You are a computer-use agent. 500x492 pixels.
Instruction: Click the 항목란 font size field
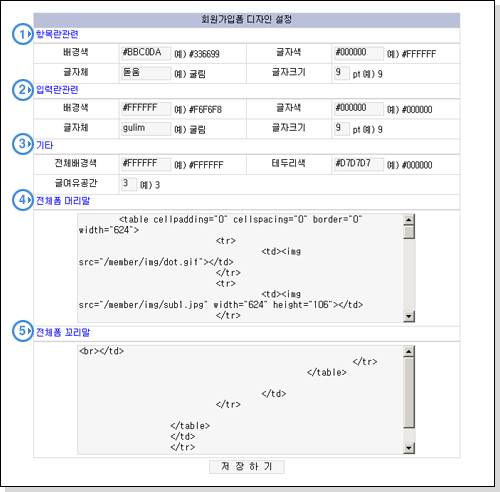point(342,73)
